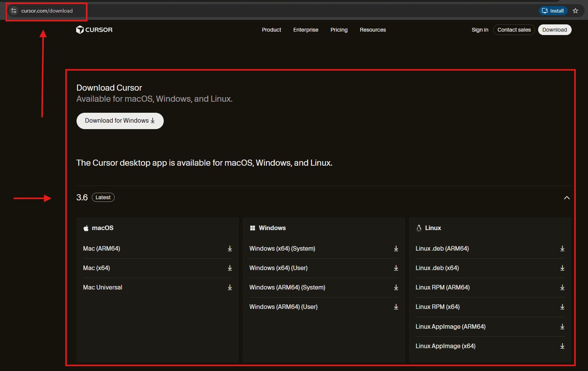588x371 pixels.
Task: Click the 3.6 version number
Action: [x=82, y=197]
